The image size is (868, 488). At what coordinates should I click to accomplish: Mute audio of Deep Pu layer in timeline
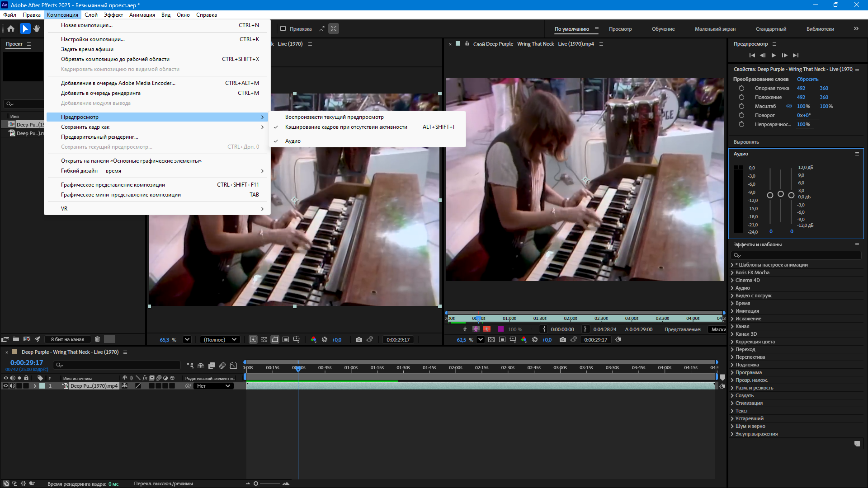[13, 386]
